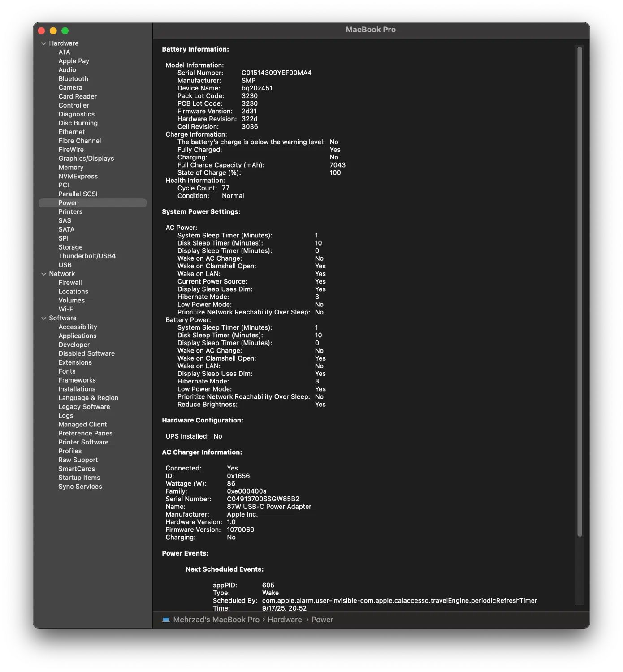Click Hardware in the path bar
Screen dimensions: 623x672
285,620
